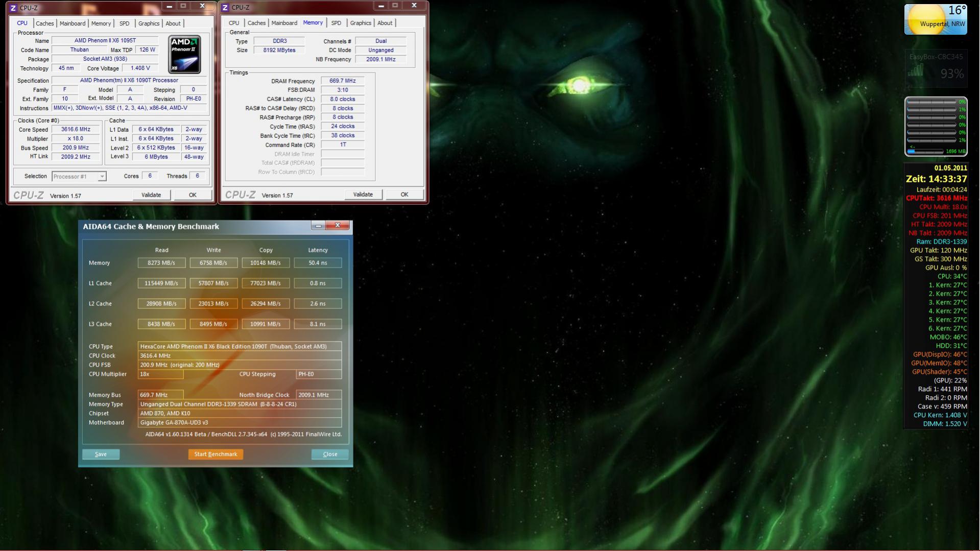
Task: Click the AIDA64 Memory Latency result '50.4 ns'
Action: (x=318, y=262)
